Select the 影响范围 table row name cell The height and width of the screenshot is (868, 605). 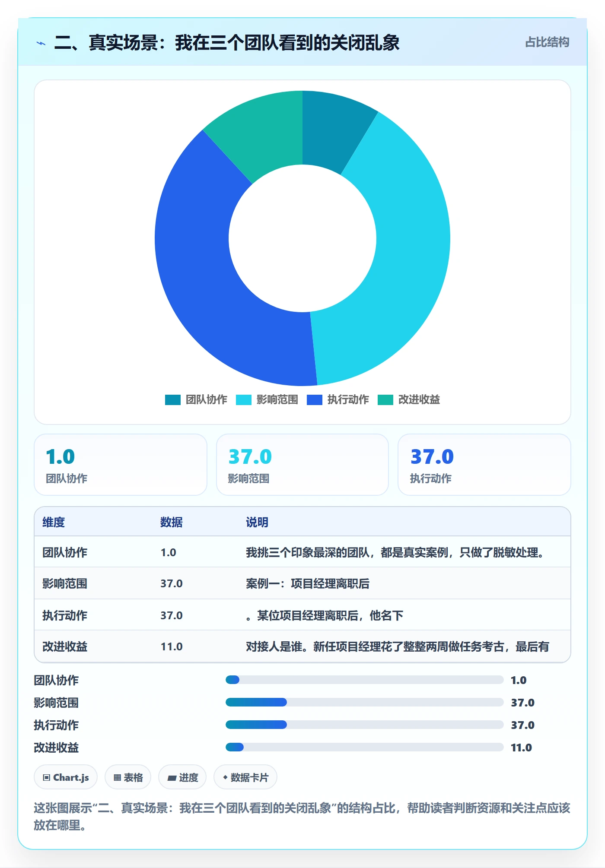point(65,583)
